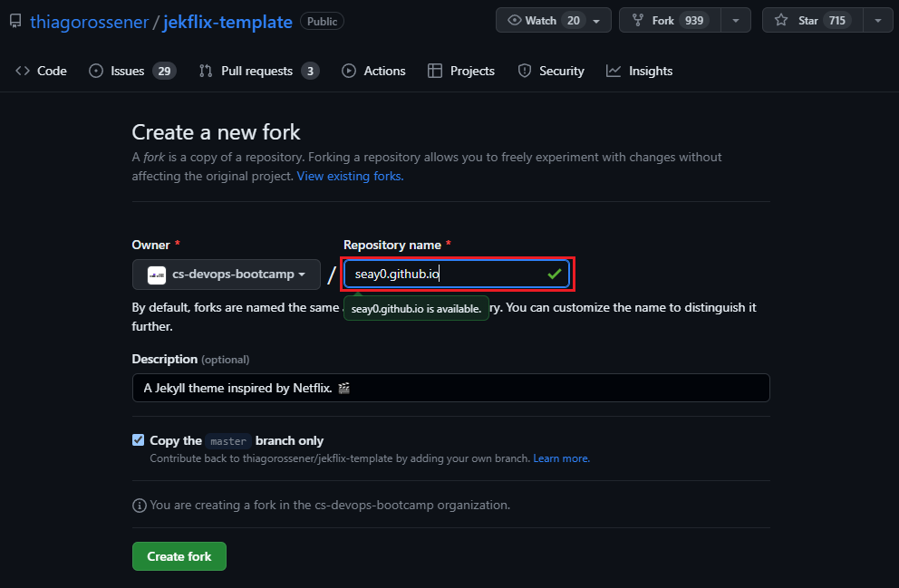Click the Description input field
Screen dimensions: 899x588
point(450,388)
